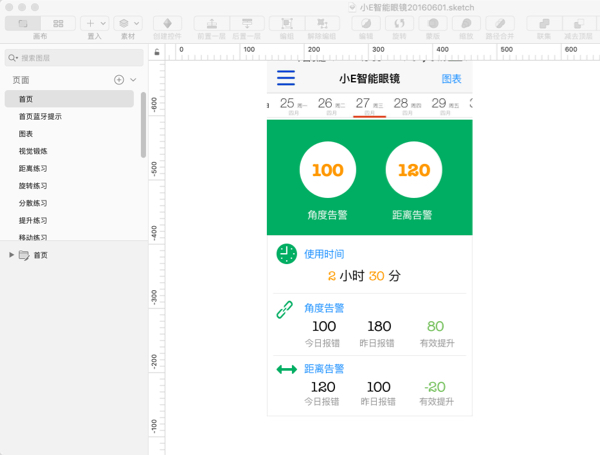
Task: Click the 图表 link in the app header
Action: 452,78
